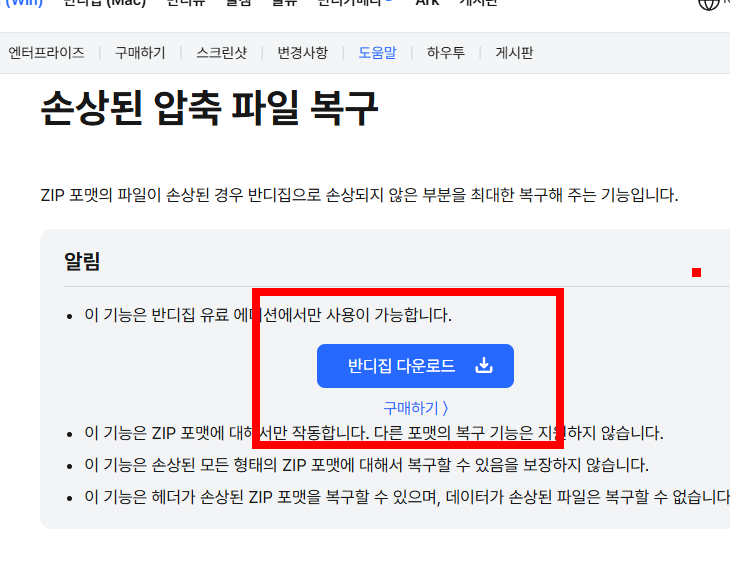
Task: Click the blue 반디집 다운로드 button
Action: point(415,366)
